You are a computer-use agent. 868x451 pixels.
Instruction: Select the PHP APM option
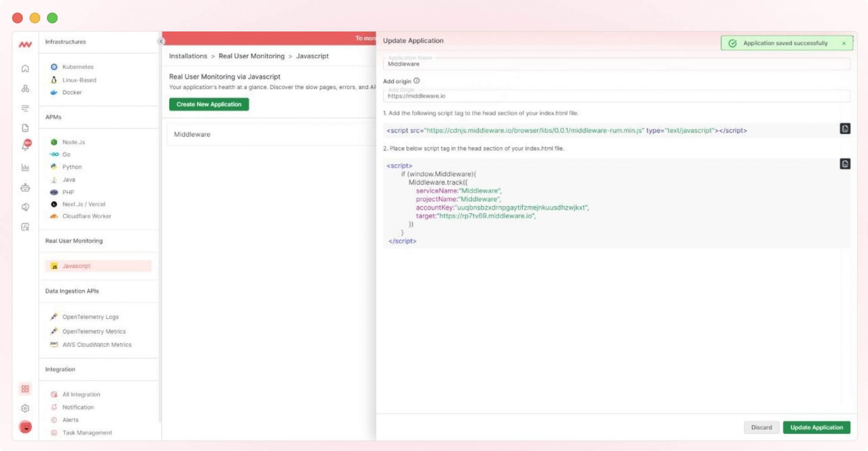click(x=68, y=192)
